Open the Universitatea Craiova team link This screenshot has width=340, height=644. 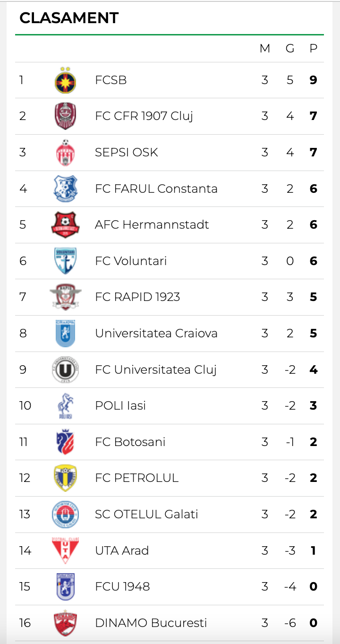pos(156,333)
